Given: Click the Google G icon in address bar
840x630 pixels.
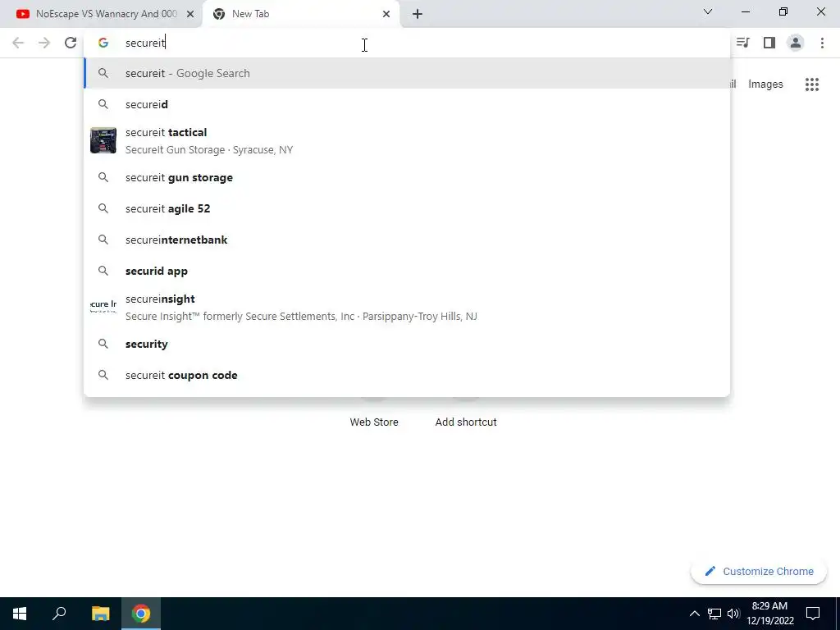Looking at the screenshot, I should pos(103,43).
